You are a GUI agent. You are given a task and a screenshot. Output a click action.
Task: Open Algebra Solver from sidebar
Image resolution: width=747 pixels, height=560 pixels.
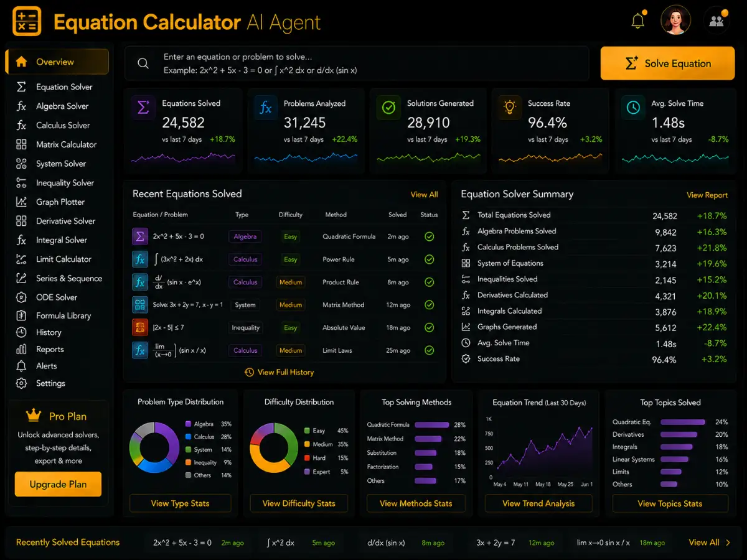[x=57, y=106]
